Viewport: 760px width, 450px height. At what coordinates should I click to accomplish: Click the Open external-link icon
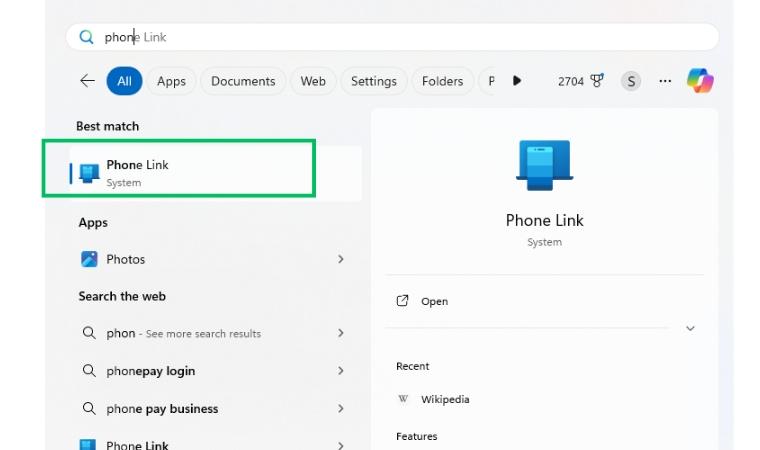tap(402, 301)
